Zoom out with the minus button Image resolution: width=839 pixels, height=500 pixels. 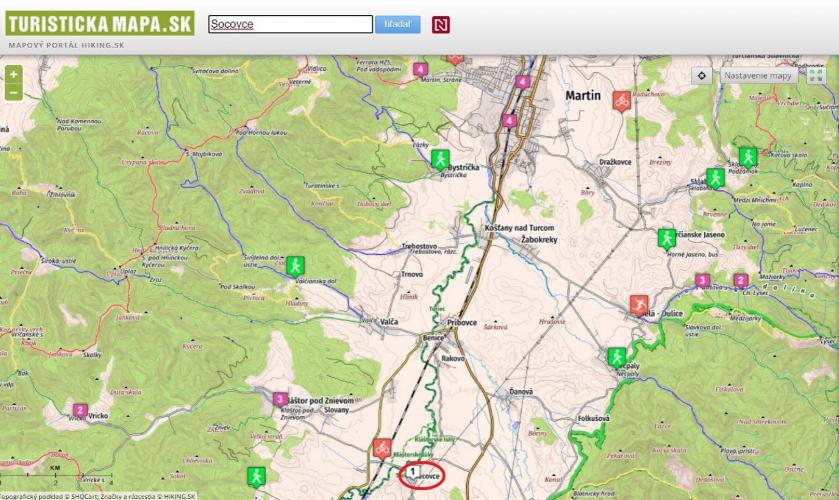13,92
